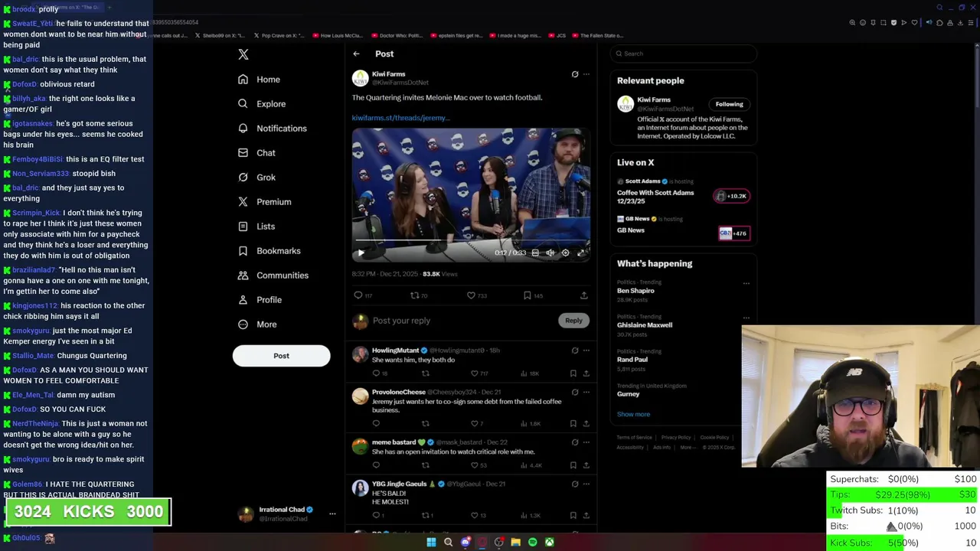Image resolution: width=980 pixels, height=551 pixels.
Task: Open the kiwifarms.st thread link
Action: click(400, 118)
